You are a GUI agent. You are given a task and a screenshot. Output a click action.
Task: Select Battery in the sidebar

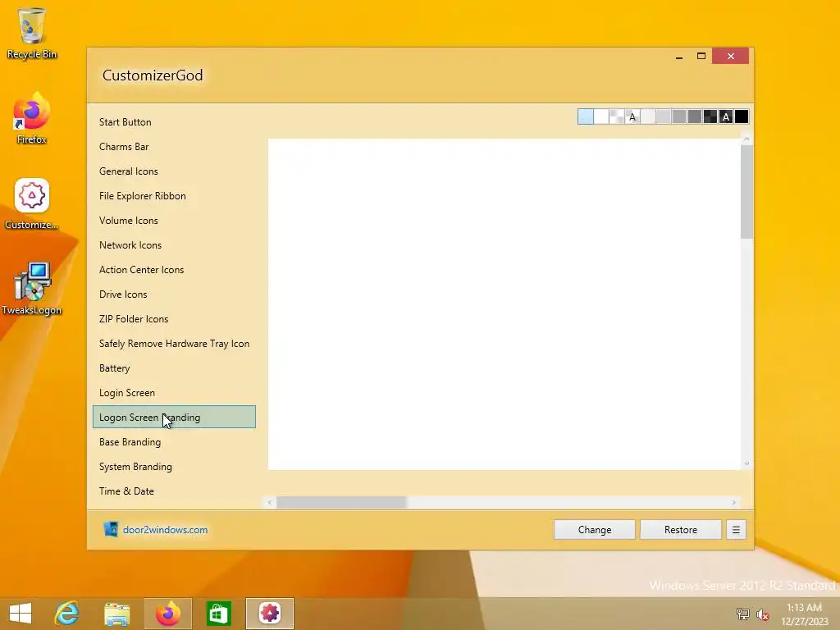coord(174,368)
